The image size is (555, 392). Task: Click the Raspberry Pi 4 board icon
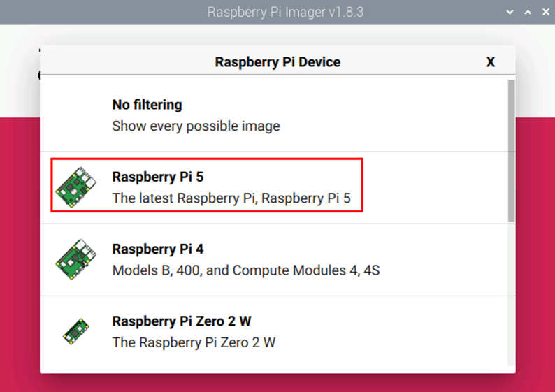click(75, 259)
